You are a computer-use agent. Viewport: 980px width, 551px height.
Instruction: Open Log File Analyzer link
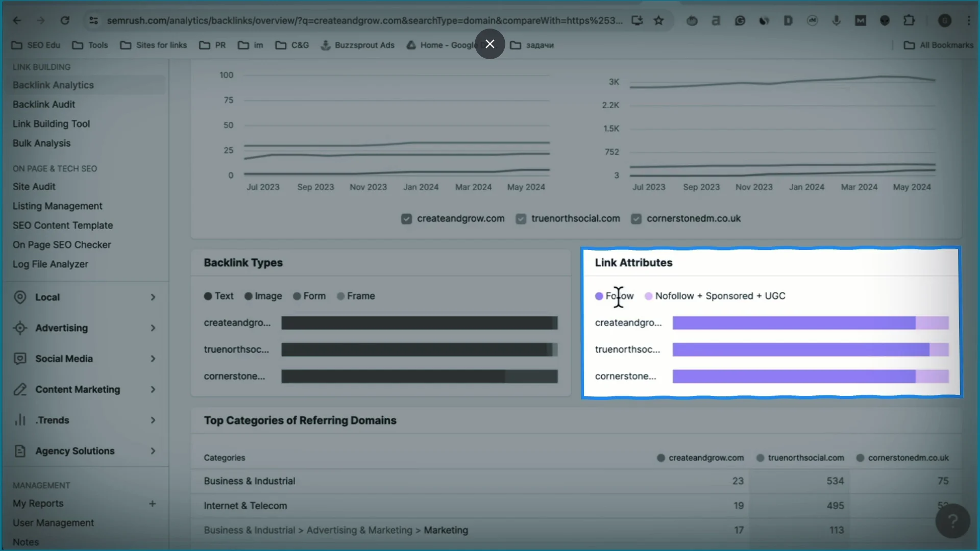(x=51, y=264)
